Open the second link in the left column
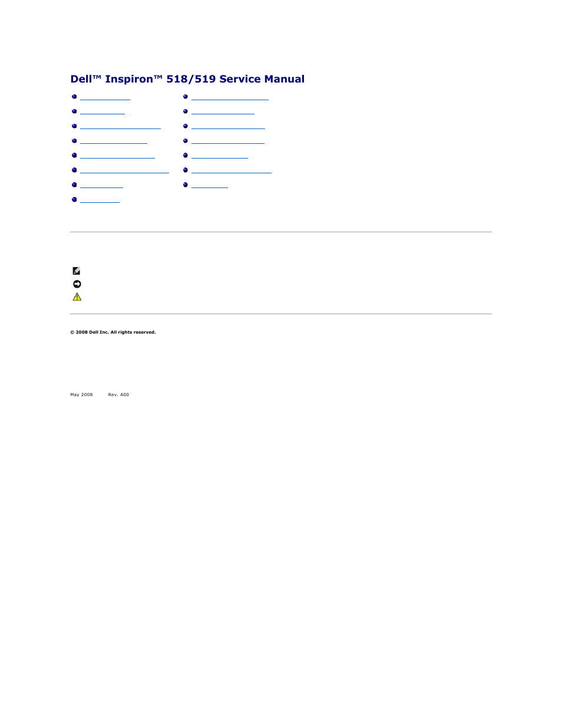Viewport: 562px width, 728px height. pyautogui.click(x=103, y=113)
